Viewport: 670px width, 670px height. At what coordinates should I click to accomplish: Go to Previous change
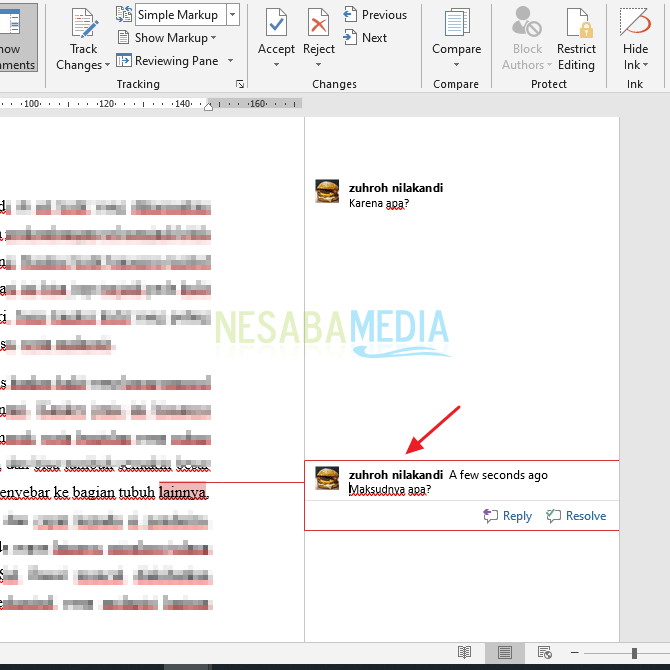pyautogui.click(x=375, y=15)
